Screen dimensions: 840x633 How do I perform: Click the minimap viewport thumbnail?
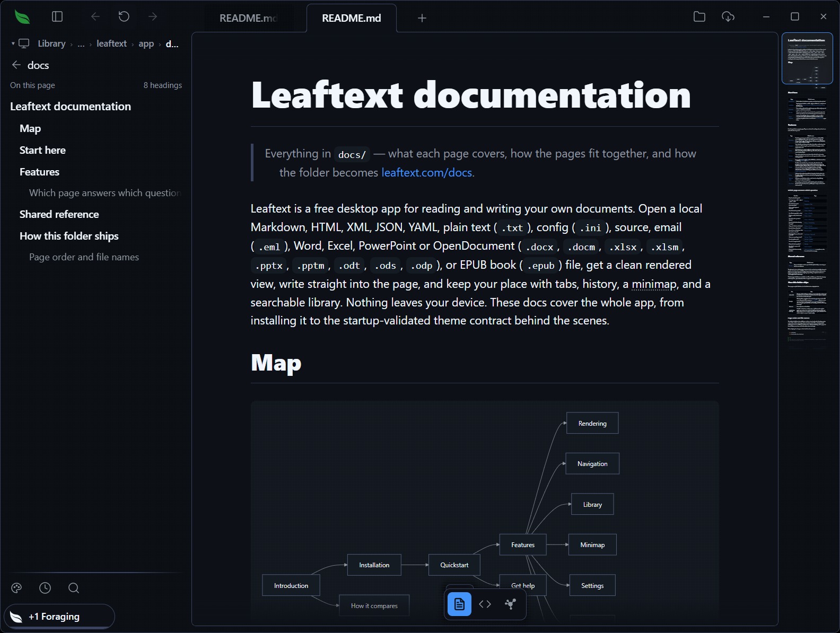coord(807,58)
